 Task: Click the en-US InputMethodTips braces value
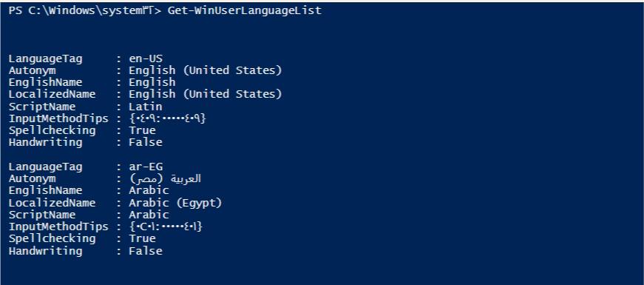[167, 118]
